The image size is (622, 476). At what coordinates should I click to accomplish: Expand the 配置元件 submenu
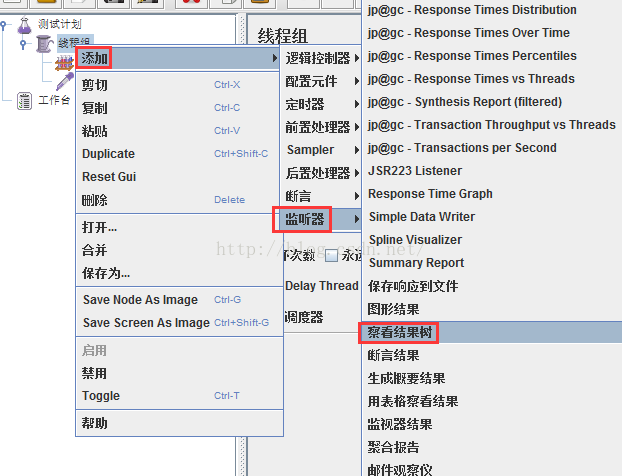pos(322,81)
